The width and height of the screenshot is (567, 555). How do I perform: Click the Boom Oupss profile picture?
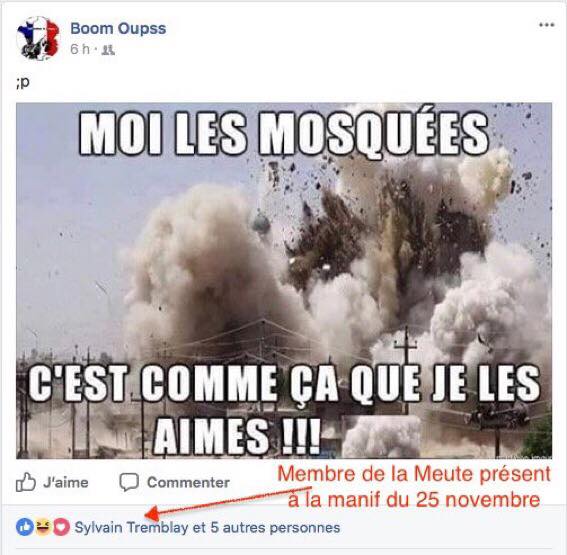[38, 38]
